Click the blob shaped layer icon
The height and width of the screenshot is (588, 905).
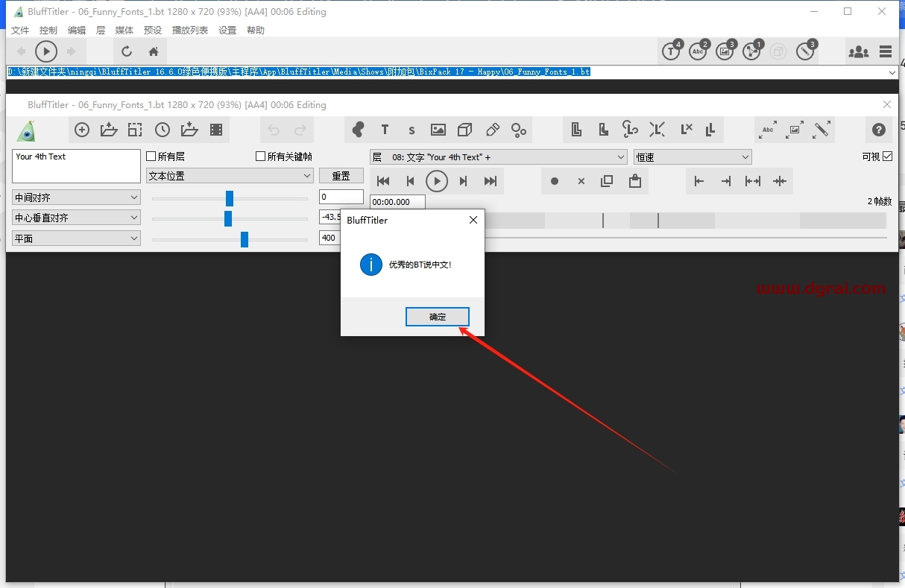(358, 130)
